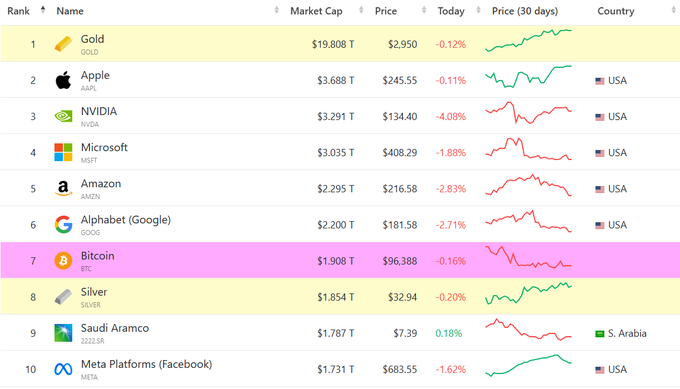Click the NVIDIA logo icon
Viewport: 680px width, 389px height.
pos(63,116)
